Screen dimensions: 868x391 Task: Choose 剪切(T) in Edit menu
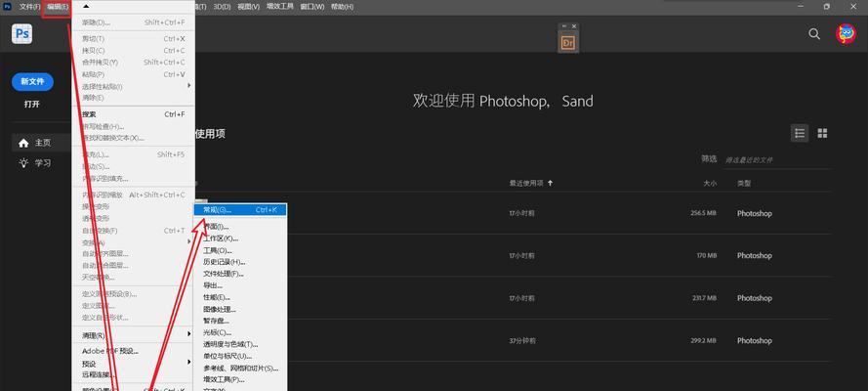(133, 39)
